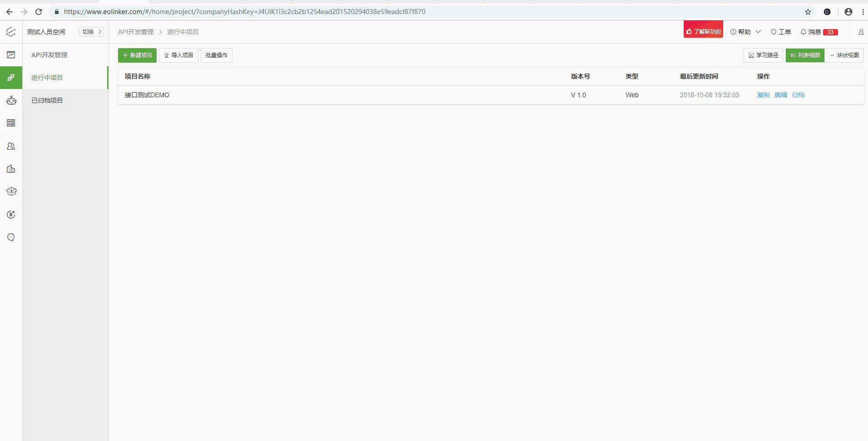The width and height of the screenshot is (868, 441).
Task: Click the API开发管理 breadcrumb
Action: tap(136, 32)
